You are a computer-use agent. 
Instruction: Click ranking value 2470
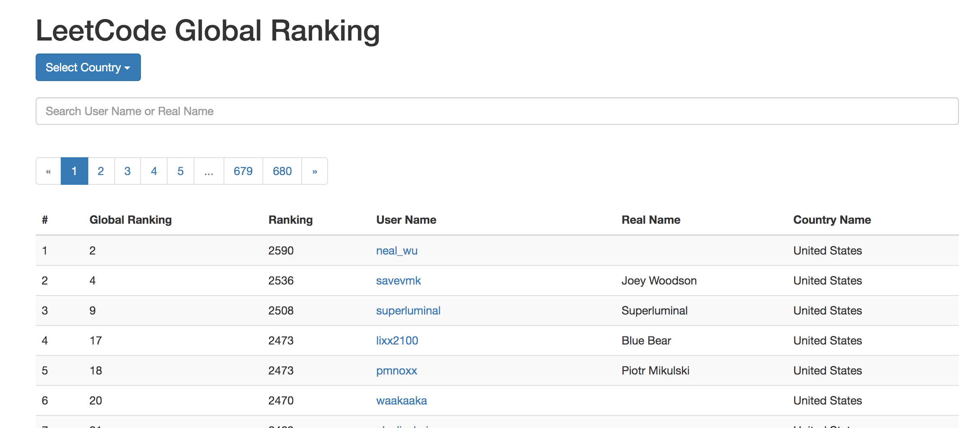(x=281, y=400)
